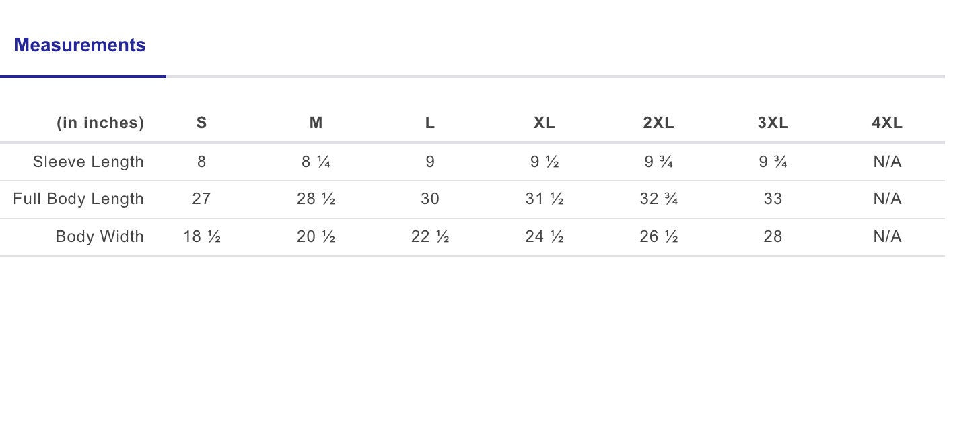Open the Measurements tab
Viewport: 980px width, 442px height.
point(80,45)
